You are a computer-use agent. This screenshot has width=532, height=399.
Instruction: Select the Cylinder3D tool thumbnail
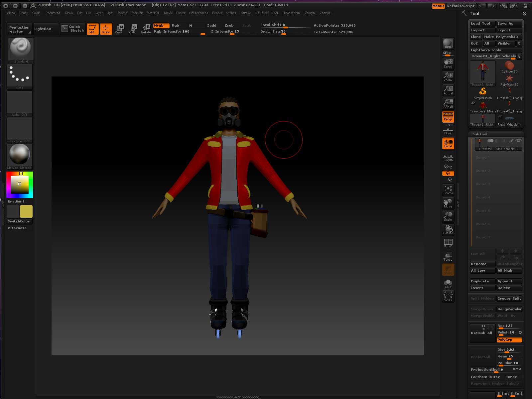(509, 67)
